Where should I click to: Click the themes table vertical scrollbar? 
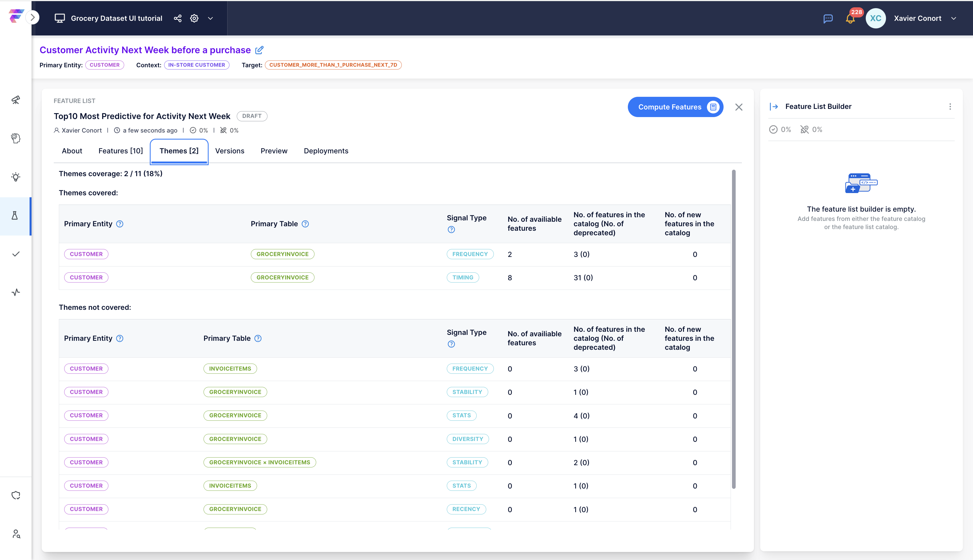(733, 329)
